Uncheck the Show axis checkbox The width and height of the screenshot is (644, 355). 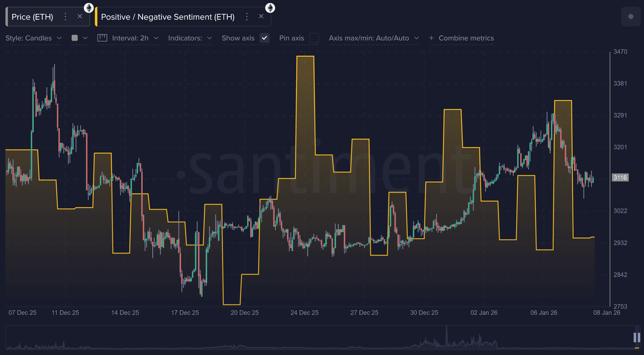tap(265, 38)
